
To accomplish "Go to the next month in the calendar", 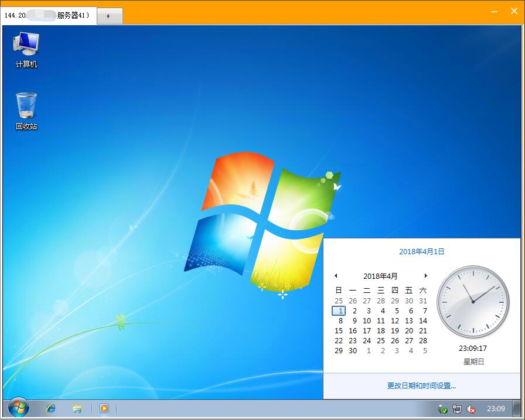I will point(426,275).
